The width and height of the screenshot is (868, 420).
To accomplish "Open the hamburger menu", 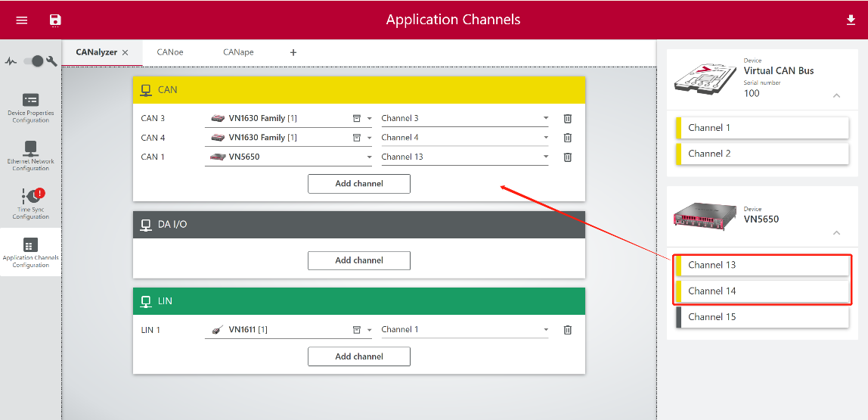I will (x=22, y=20).
